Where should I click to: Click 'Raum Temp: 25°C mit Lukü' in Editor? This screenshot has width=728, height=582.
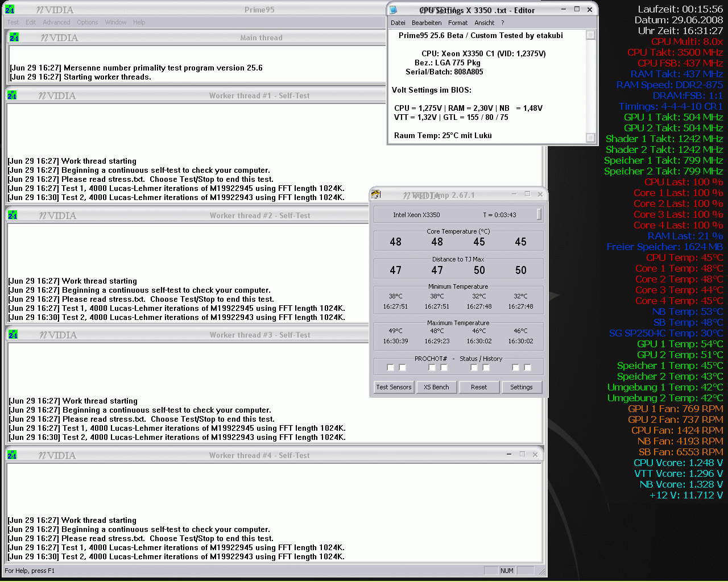tap(443, 135)
